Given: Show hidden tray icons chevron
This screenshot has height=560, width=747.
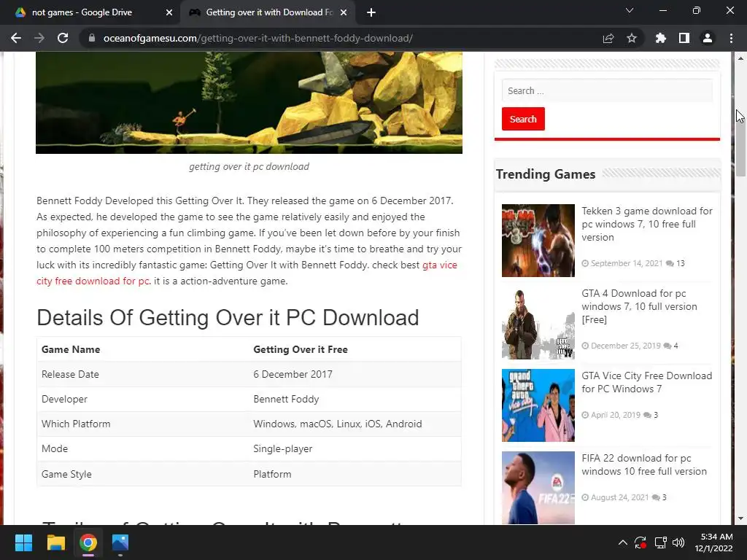Looking at the screenshot, I should coord(623,542).
